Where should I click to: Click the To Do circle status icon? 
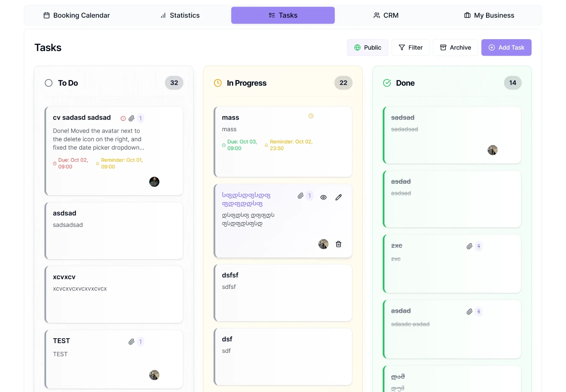pos(49,83)
